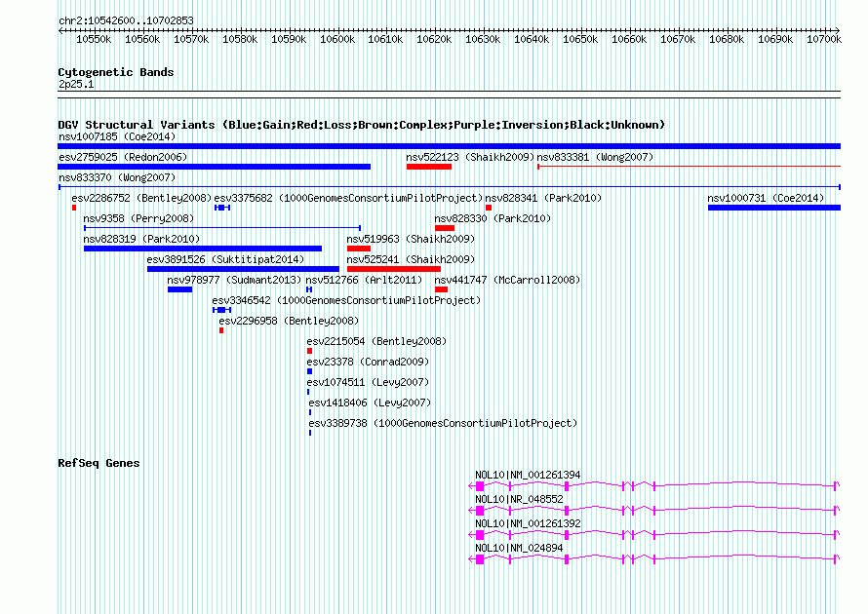Viewport: 868px width, 614px height.
Task: Click the chr2:10542600..10702853 region label
Action: 126,20
